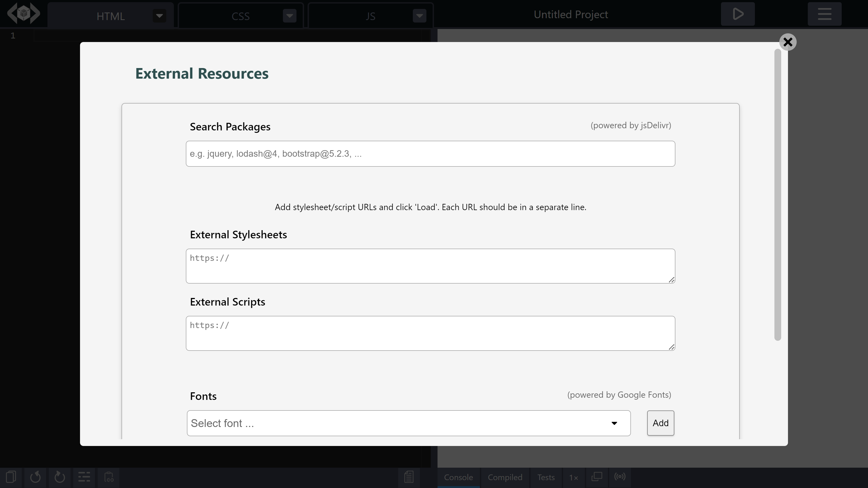
Task: Open the CSS language dropdown
Action: click(x=289, y=15)
